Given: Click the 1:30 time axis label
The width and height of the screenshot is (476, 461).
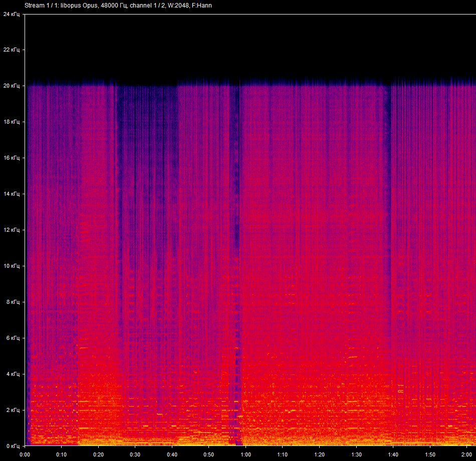Looking at the screenshot, I should pos(356,454).
